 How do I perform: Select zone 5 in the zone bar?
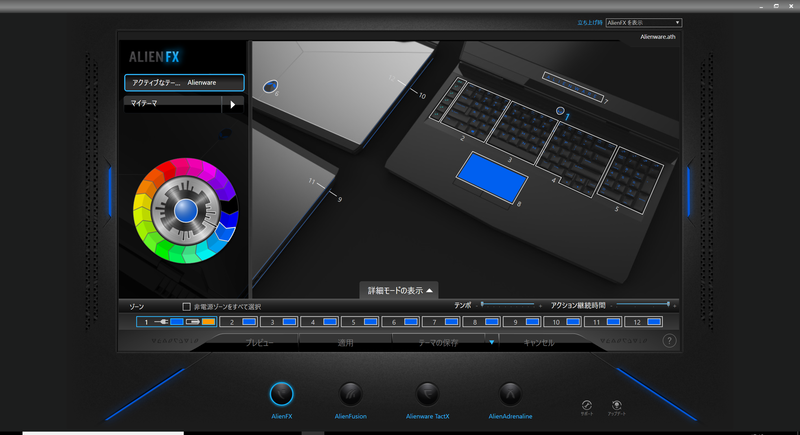[360, 322]
